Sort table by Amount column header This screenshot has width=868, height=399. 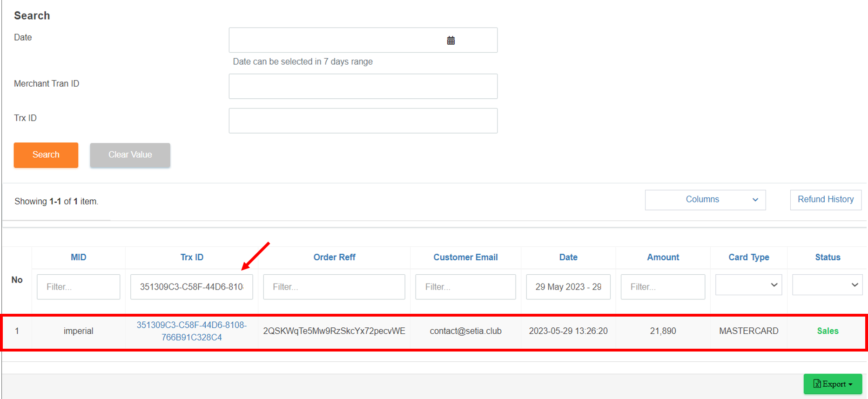click(x=663, y=257)
